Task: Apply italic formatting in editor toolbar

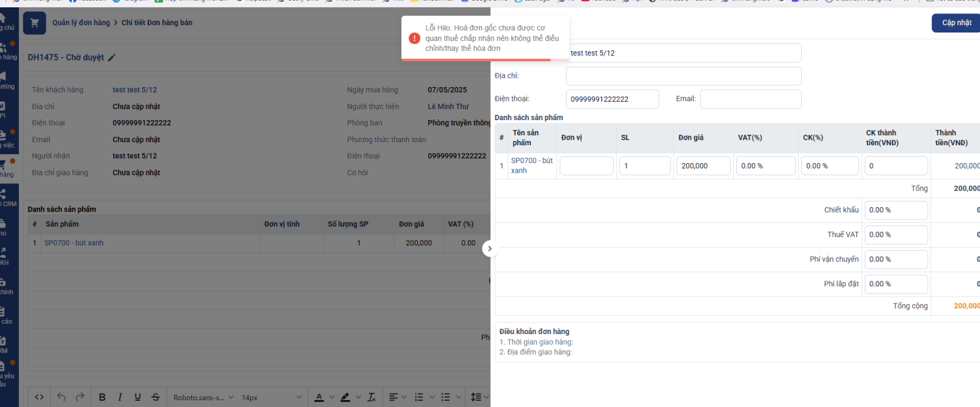Action: (x=120, y=397)
